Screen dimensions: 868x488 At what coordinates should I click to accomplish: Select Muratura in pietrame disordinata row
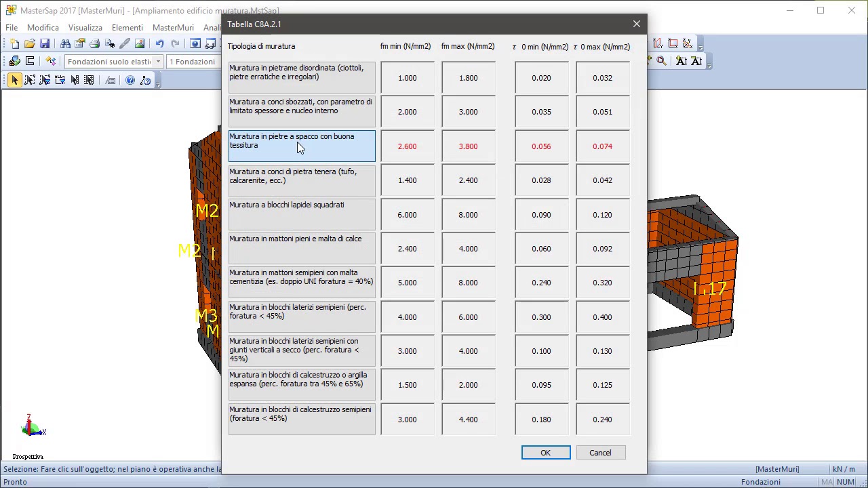302,78
